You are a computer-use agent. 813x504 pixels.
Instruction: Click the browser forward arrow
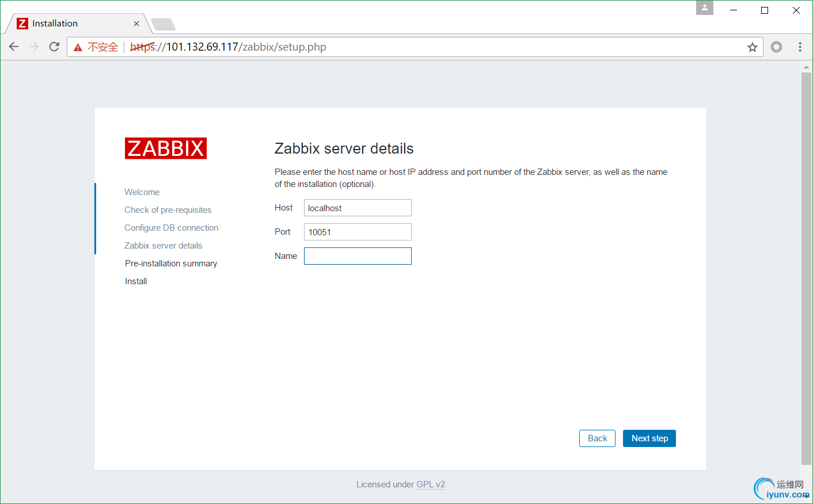coord(34,47)
